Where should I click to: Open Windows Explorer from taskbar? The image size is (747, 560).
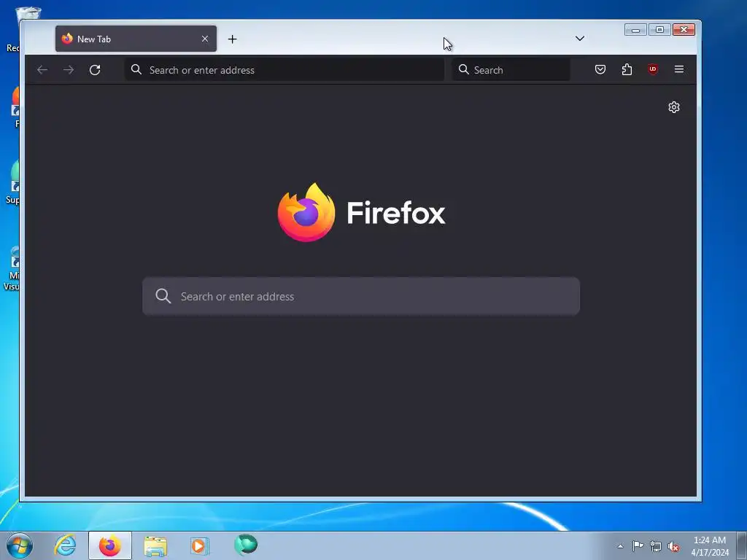point(155,545)
